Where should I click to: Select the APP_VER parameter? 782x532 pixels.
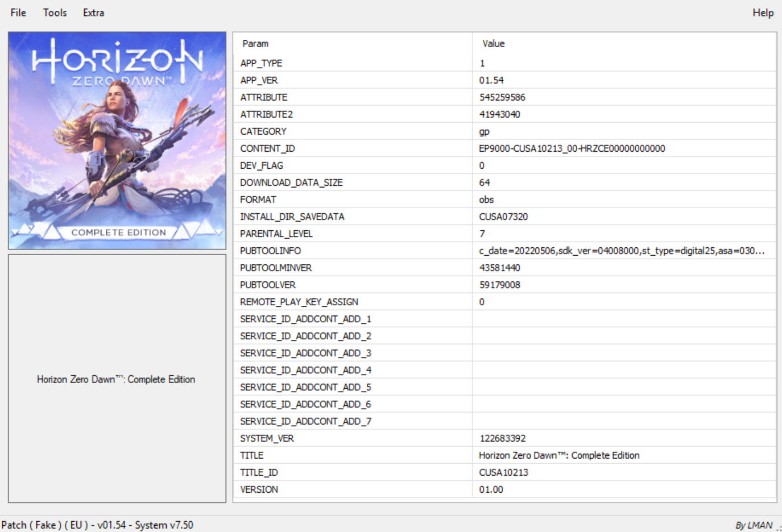tap(259, 80)
